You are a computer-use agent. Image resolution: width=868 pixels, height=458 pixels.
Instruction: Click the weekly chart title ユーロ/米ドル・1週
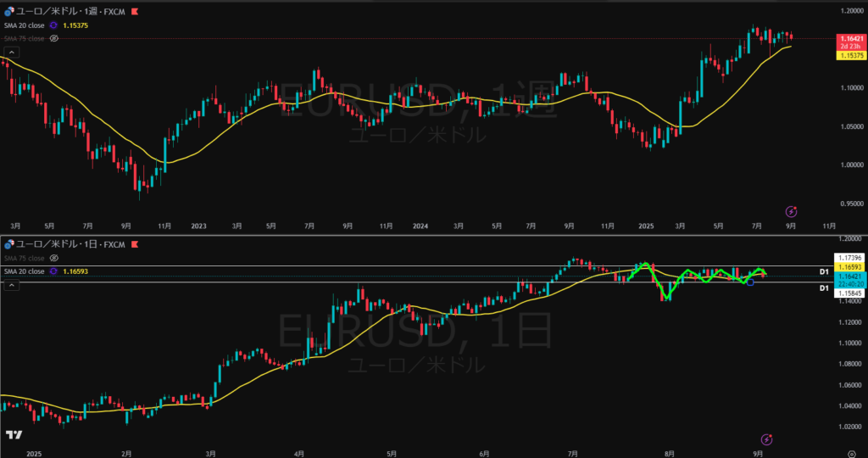(x=58, y=11)
